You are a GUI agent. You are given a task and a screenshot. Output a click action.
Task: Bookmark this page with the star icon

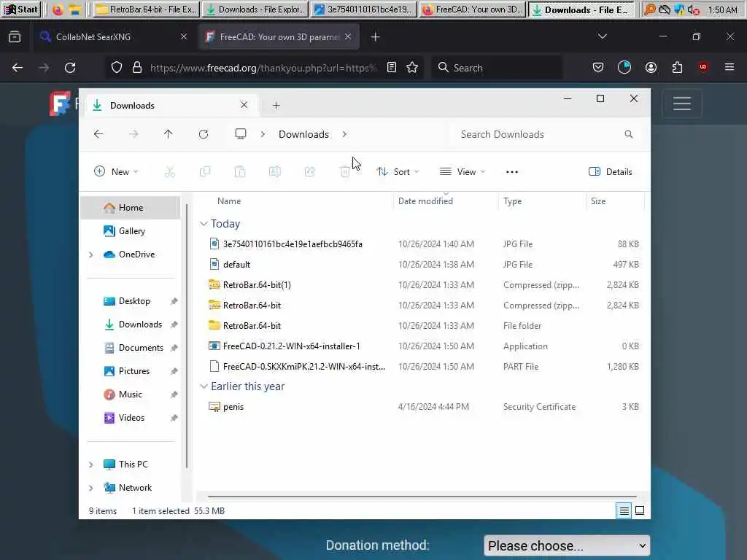(x=413, y=68)
